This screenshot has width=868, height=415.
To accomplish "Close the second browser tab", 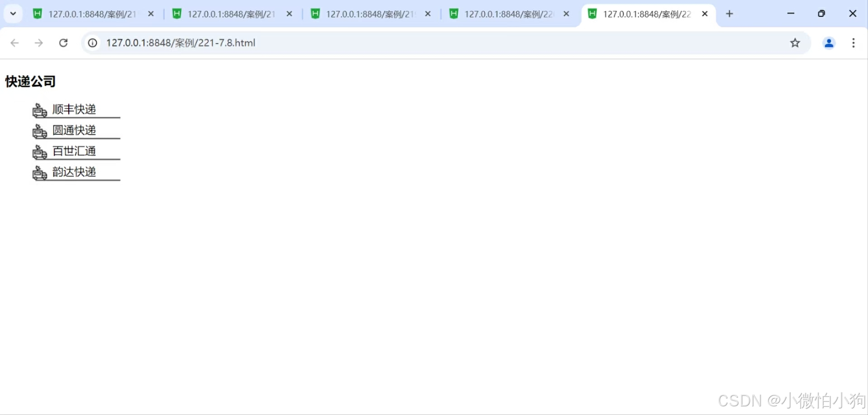I will click(290, 14).
